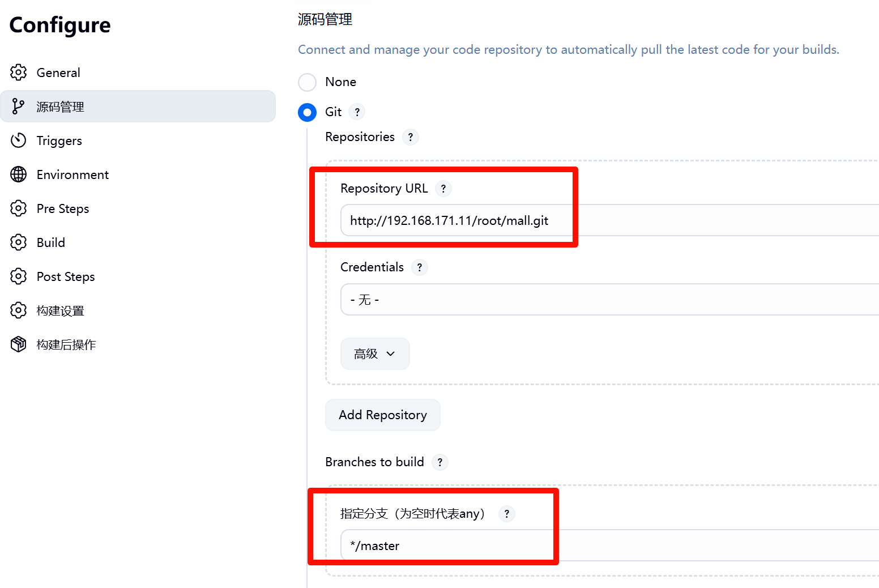Click the General gear icon in sidebar
Screen dimensions: 879x588
[x=19, y=73]
